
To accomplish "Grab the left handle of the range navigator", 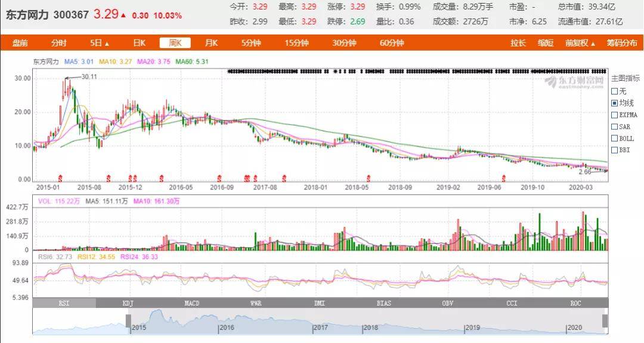I will coord(128,321).
